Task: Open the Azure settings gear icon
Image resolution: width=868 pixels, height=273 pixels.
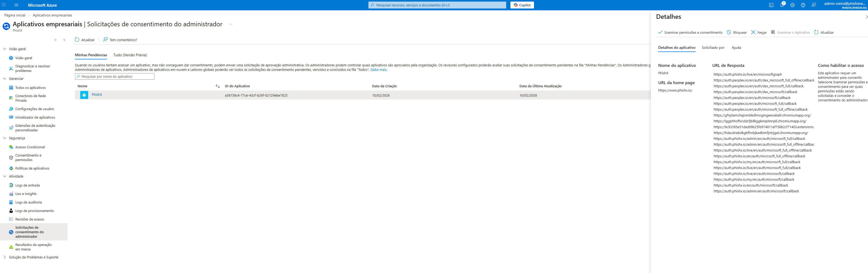Action: (793, 5)
